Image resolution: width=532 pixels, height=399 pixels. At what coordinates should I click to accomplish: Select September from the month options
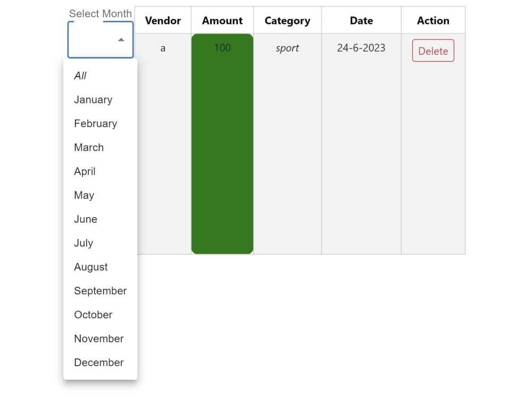[x=100, y=291]
